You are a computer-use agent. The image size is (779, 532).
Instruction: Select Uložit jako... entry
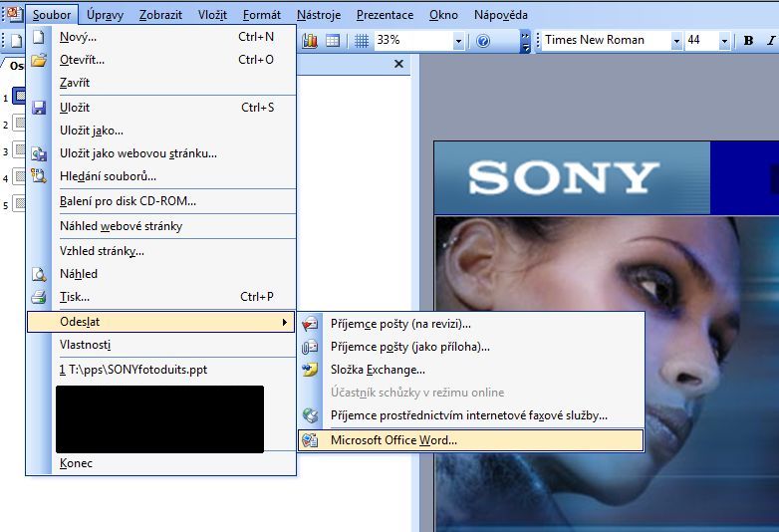[161, 131]
